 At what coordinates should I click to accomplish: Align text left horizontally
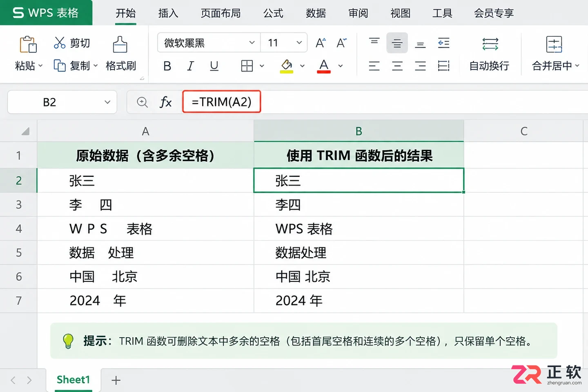pyautogui.click(x=374, y=66)
